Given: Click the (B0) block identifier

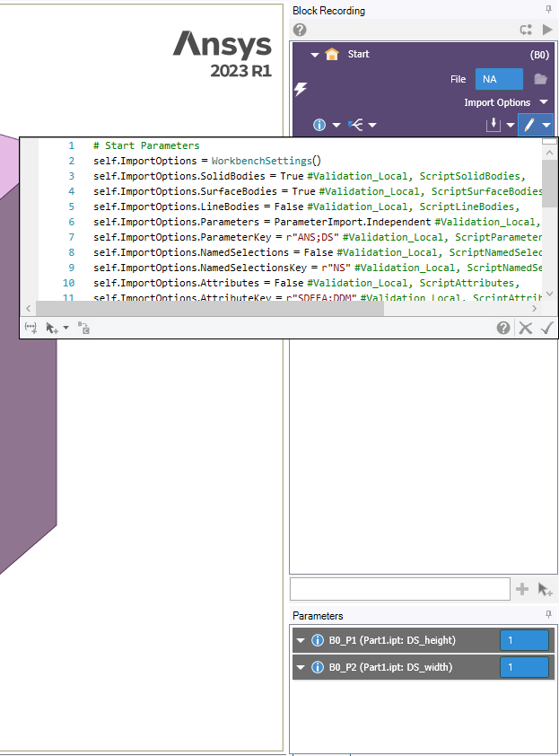Looking at the screenshot, I should [539, 55].
